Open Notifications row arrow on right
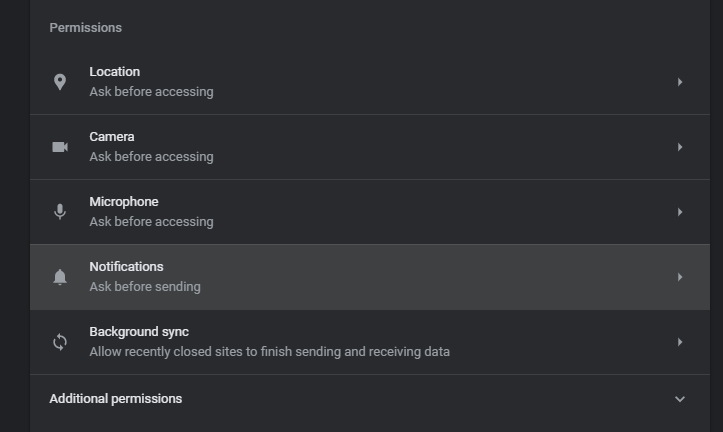The height and width of the screenshot is (432, 723). [680, 277]
